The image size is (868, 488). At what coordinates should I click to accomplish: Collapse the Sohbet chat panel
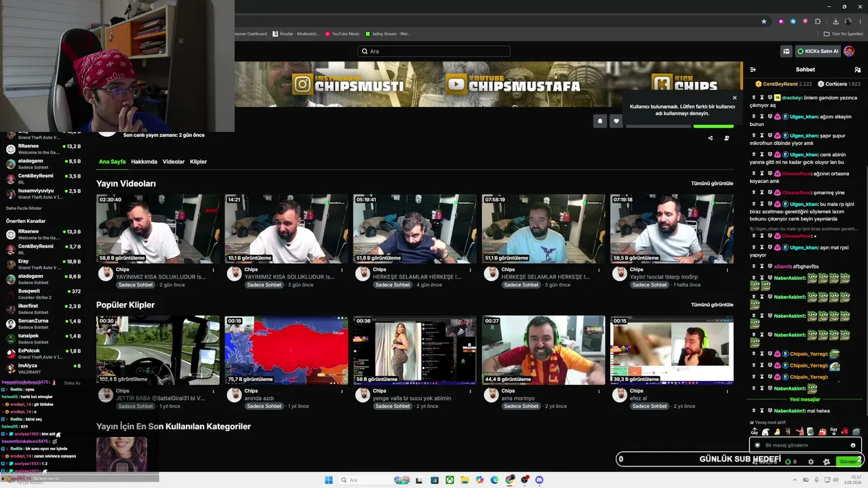click(753, 70)
